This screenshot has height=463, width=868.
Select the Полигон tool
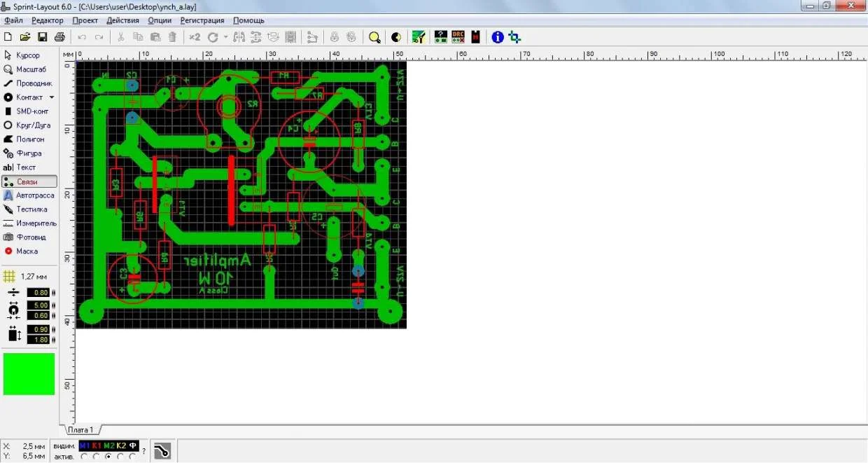tap(29, 139)
